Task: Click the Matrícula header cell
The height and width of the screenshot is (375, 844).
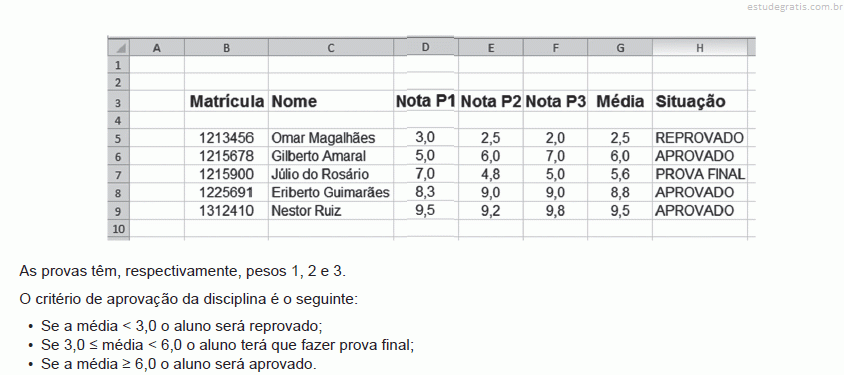Action: [227, 101]
